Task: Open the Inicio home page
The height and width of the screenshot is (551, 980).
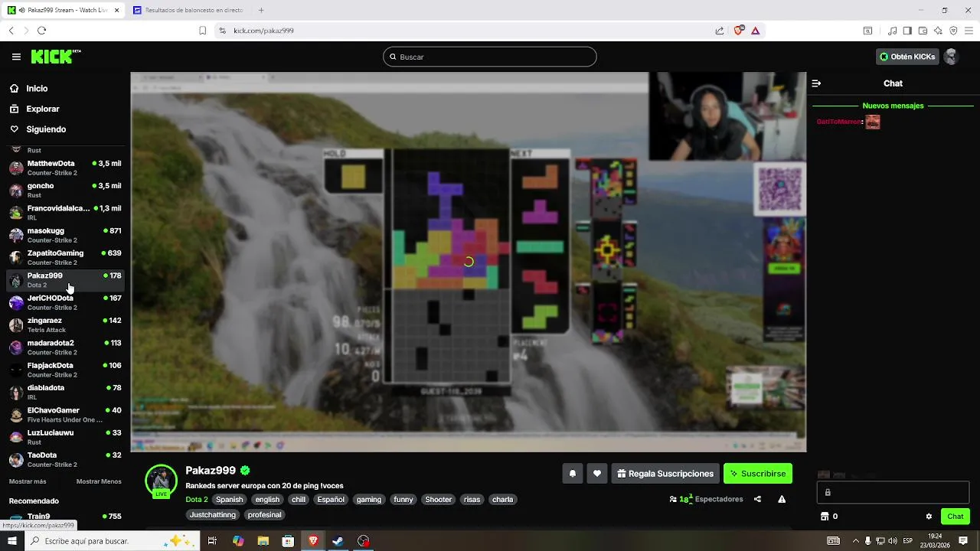Action: point(37,89)
